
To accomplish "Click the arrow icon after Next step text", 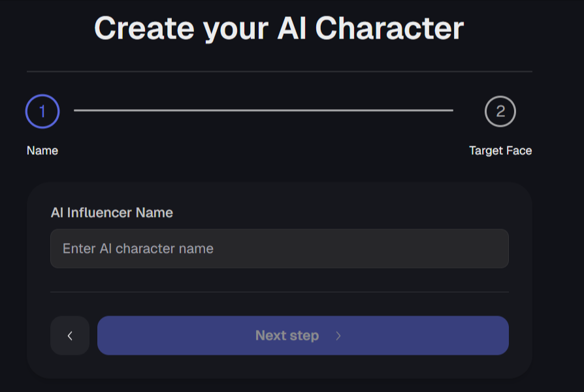I will 338,335.
